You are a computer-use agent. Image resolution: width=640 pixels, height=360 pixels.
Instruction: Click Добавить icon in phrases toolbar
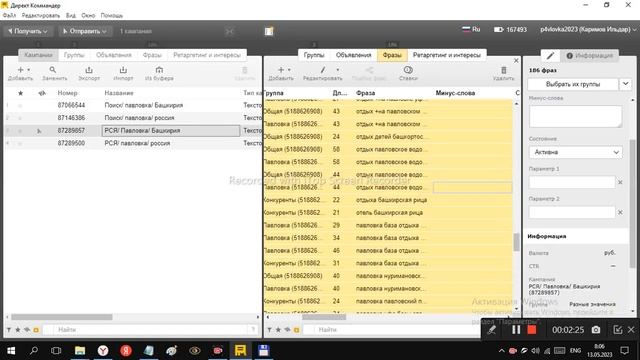click(x=280, y=70)
